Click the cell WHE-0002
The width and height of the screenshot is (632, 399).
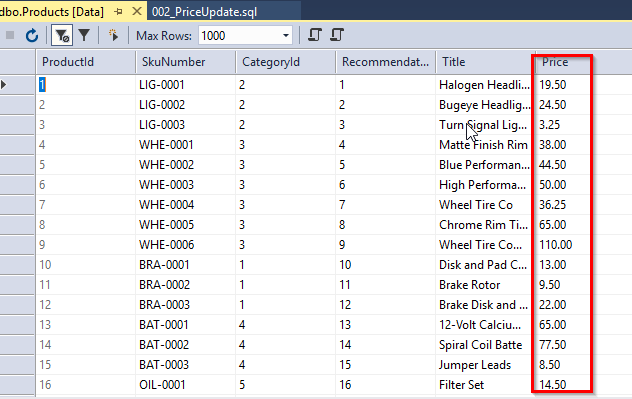[185, 165]
